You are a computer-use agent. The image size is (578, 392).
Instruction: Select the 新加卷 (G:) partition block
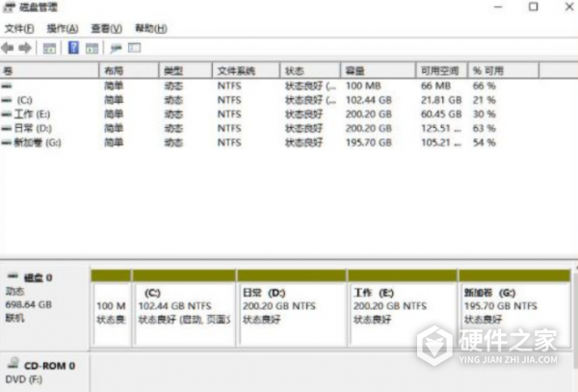click(514, 308)
